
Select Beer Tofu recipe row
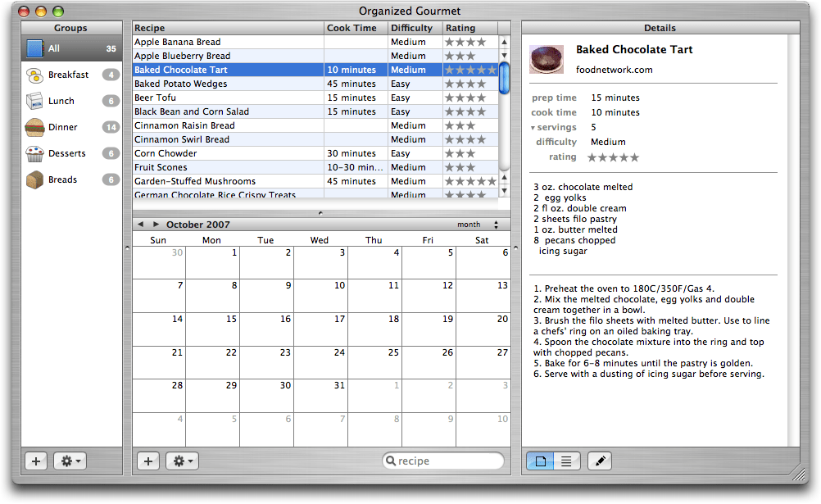[x=315, y=98]
